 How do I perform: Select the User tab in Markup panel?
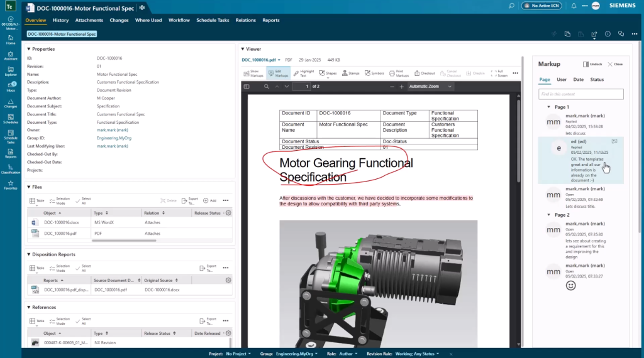point(562,80)
